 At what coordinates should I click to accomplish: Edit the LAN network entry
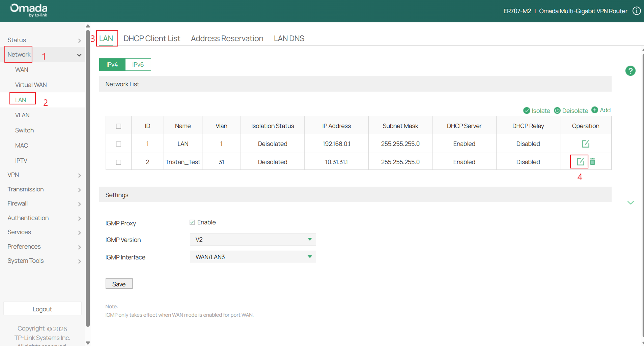coord(585,144)
